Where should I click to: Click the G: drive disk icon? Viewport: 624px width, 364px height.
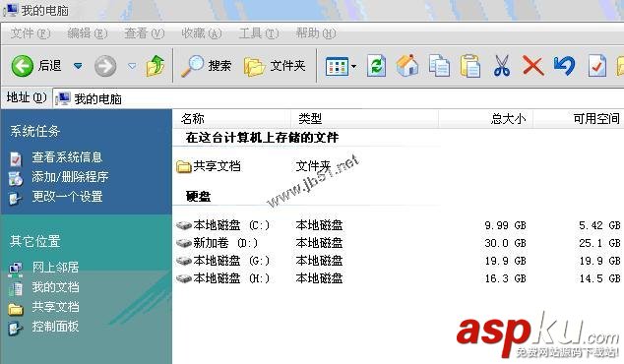[184, 261]
